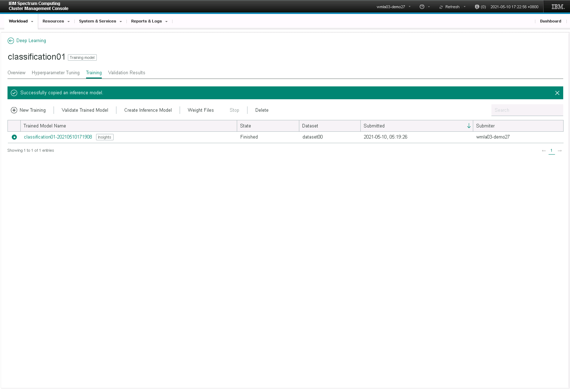Expand the Refresh interval dropdown arrow
This screenshot has width=570, height=392.
(x=465, y=7)
